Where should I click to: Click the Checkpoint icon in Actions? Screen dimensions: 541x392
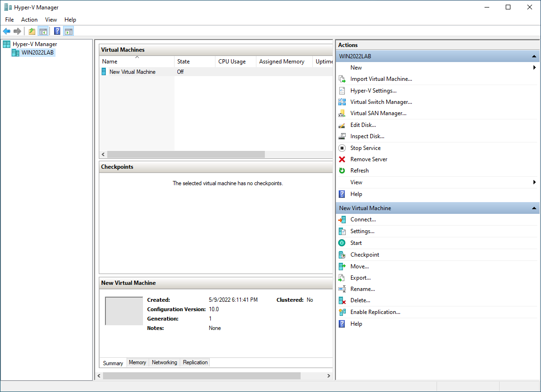[x=342, y=255]
